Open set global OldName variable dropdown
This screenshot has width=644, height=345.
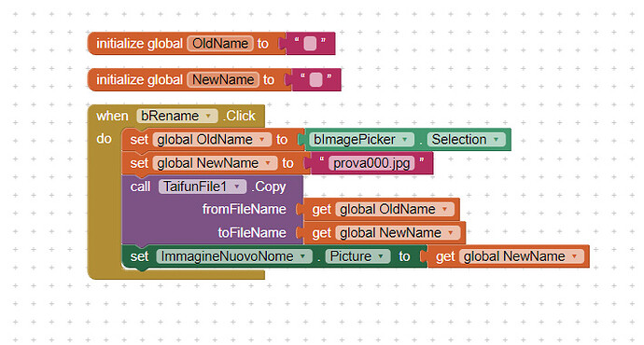point(212,140)
